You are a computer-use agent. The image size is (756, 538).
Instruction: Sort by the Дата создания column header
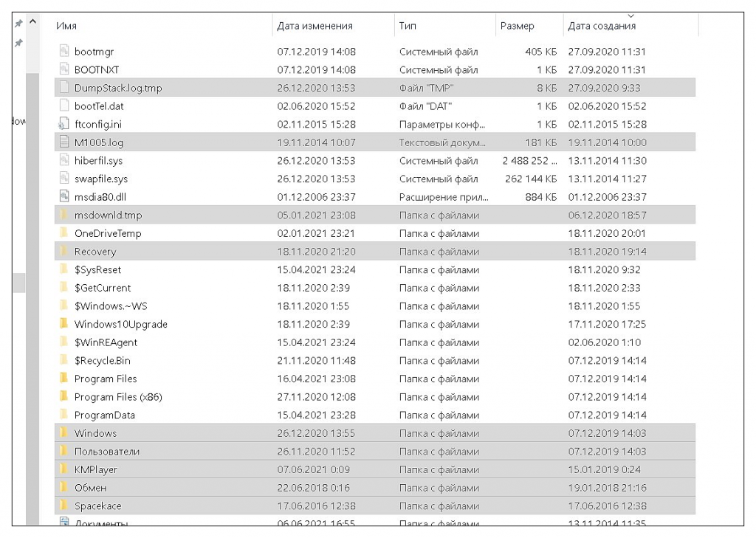pos(602,26)
